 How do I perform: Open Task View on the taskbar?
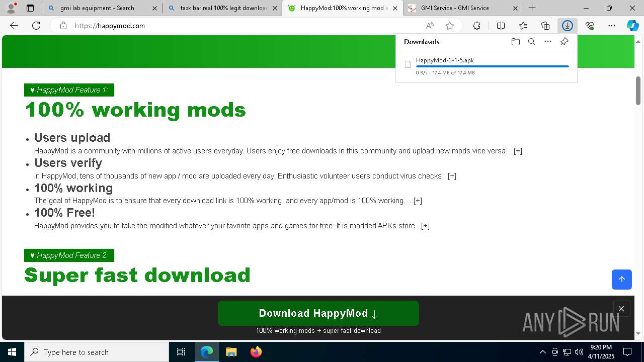tap(181, 352)
